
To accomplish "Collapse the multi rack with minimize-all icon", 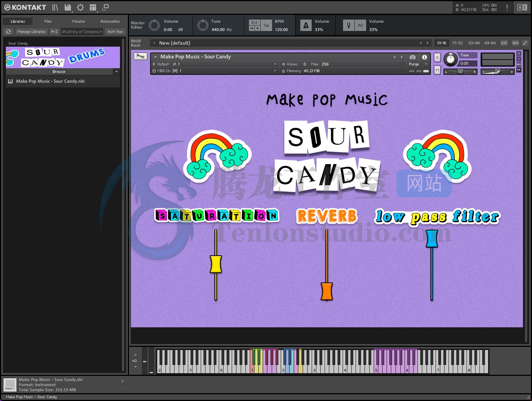I will point(525,43).
